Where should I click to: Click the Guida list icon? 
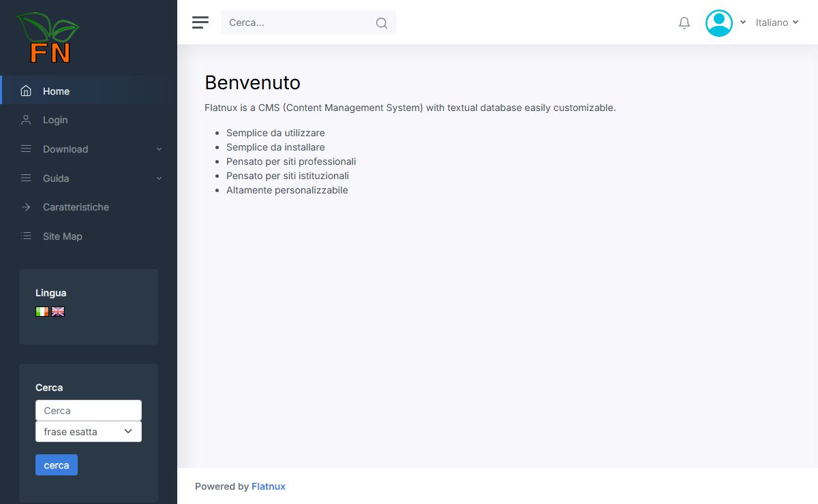click(x=26, y=178)
